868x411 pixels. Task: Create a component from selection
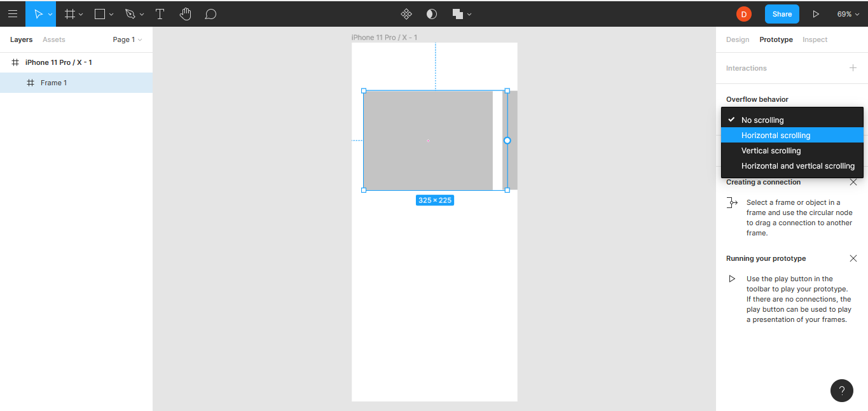pos(406,13)
